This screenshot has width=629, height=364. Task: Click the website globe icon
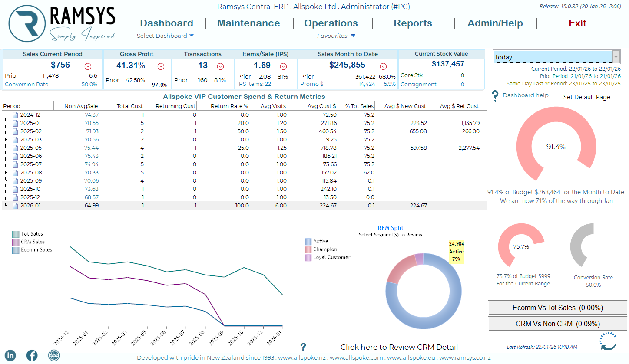coord(54,355)
